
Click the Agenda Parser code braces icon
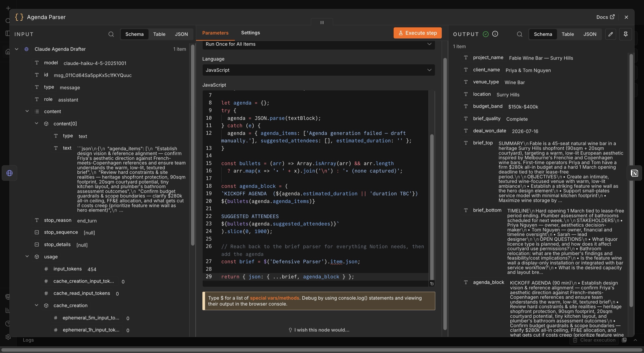19,17
